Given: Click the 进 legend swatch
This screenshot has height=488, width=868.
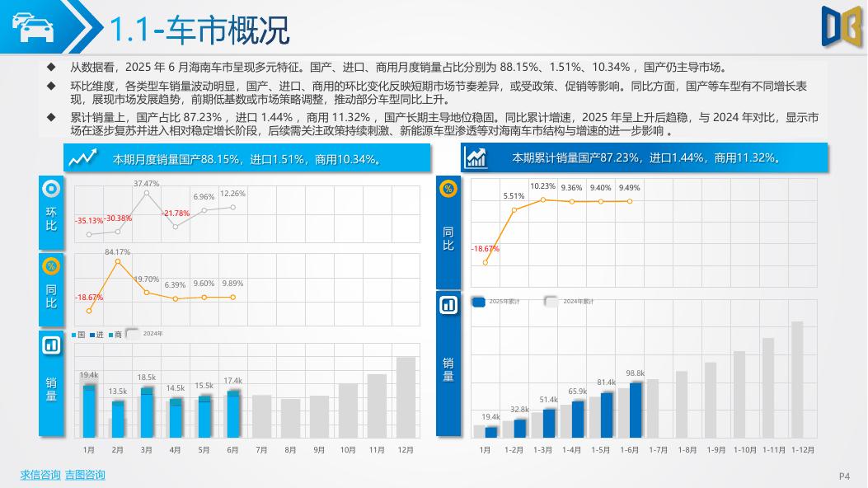Looking at the screenshot, I should 92,335.
